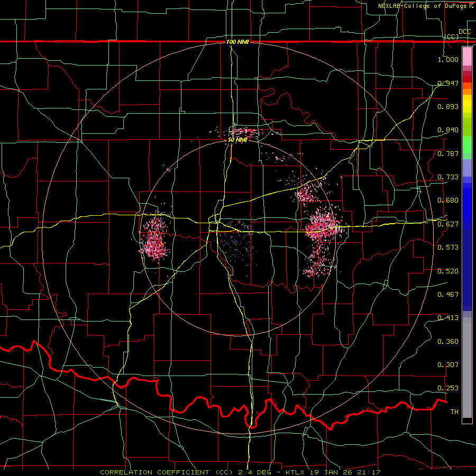Click the 0.840 scale value
476x476 pixels.
tap(448, 130)
